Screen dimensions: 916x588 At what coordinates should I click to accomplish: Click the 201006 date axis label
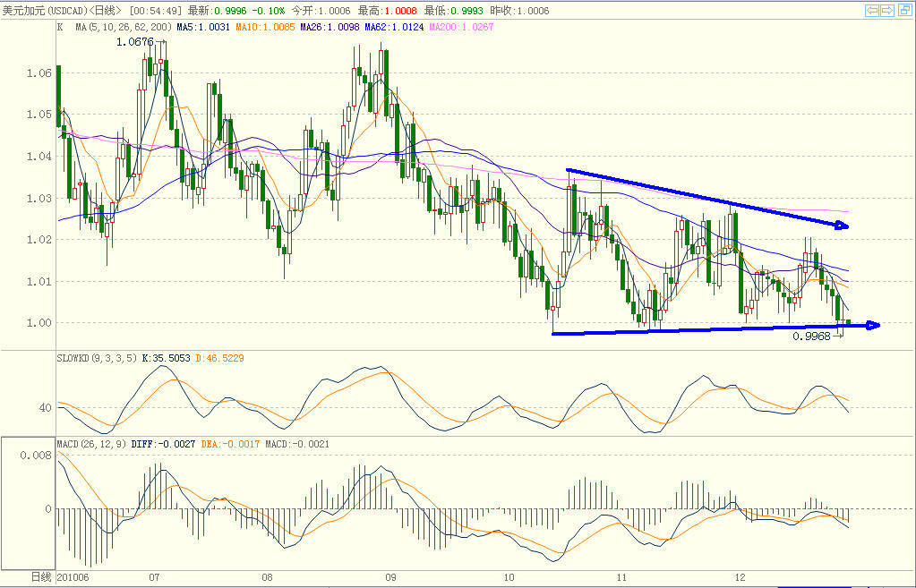73,577
